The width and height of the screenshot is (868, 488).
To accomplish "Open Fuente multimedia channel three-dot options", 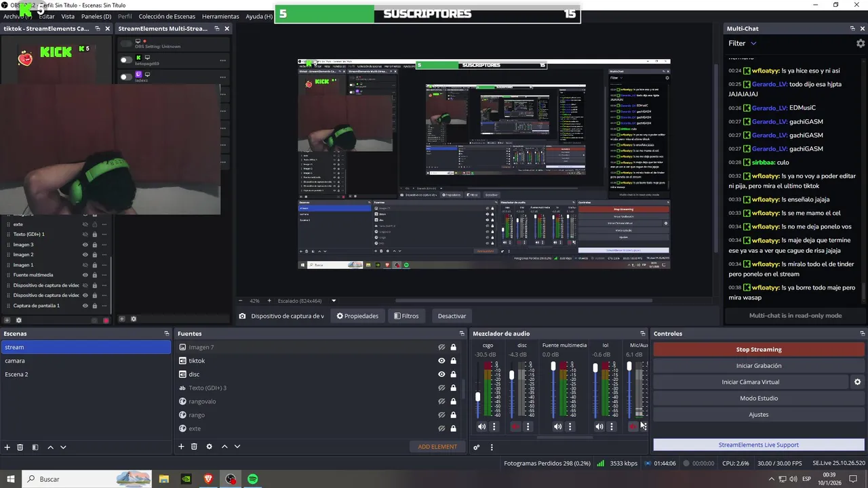I will tap(570, 426).
